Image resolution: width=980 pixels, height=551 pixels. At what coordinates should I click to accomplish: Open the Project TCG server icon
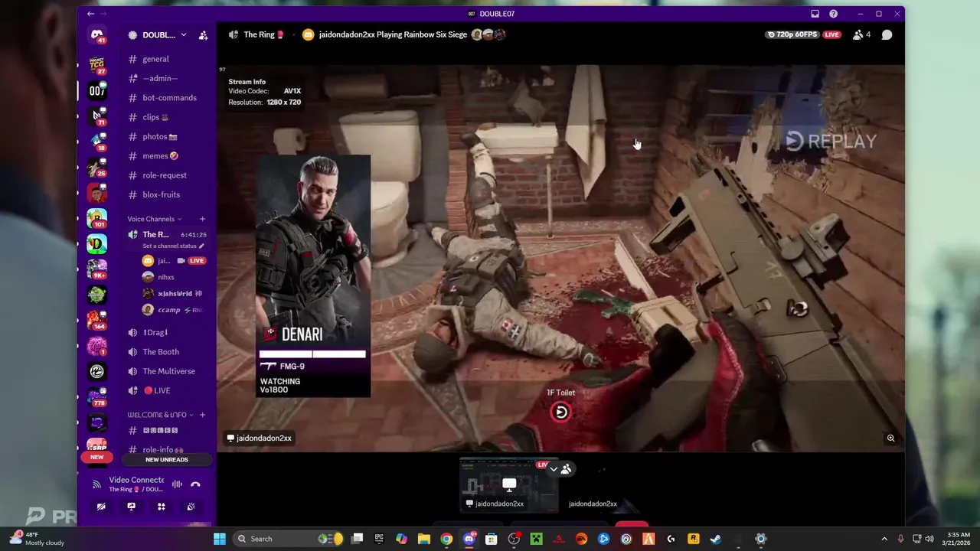pos(96,64)
